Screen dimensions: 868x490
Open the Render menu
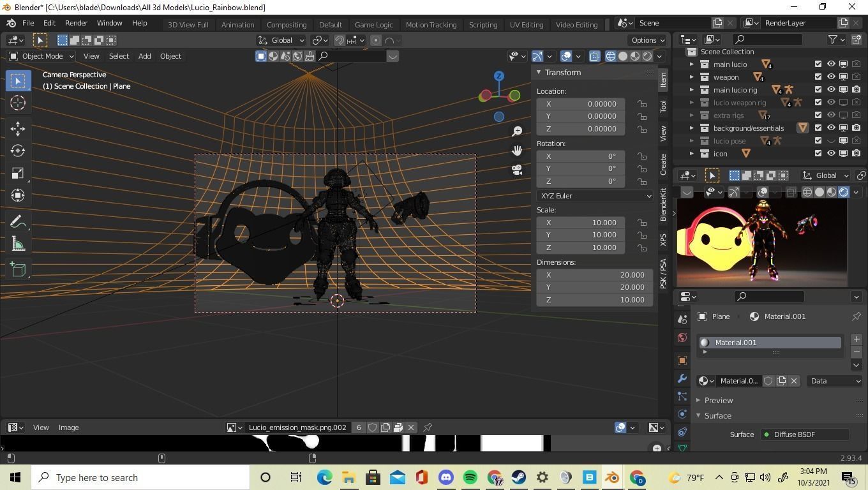pyautogui.click(x=76, y=23)
